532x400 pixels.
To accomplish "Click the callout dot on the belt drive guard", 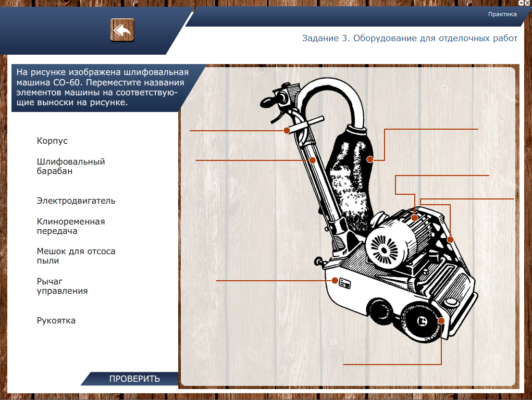I will pyautogui.click(x=451, y=240).
